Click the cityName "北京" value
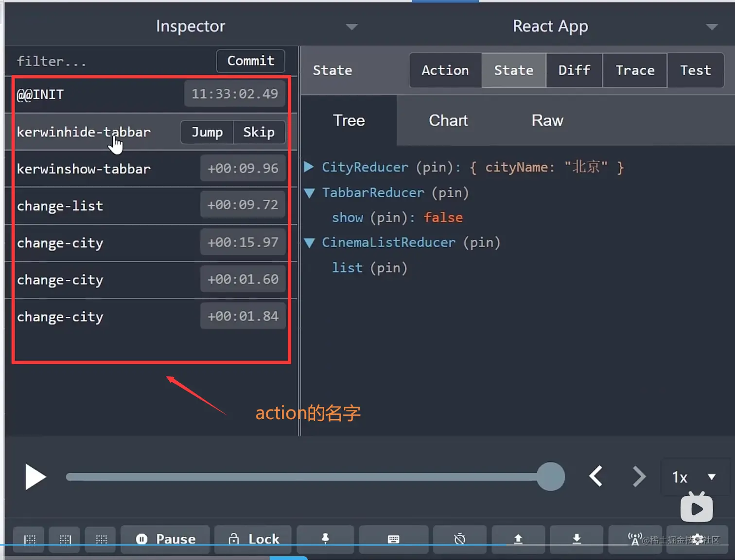The image size is (735, 560). click(586, 168)
